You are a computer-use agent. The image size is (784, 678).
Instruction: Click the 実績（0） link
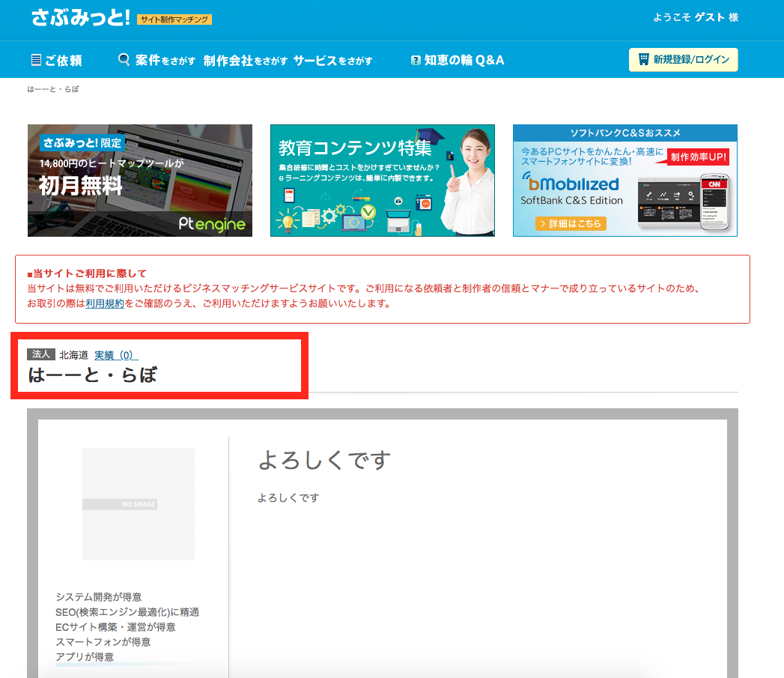(x=116, y=355)
